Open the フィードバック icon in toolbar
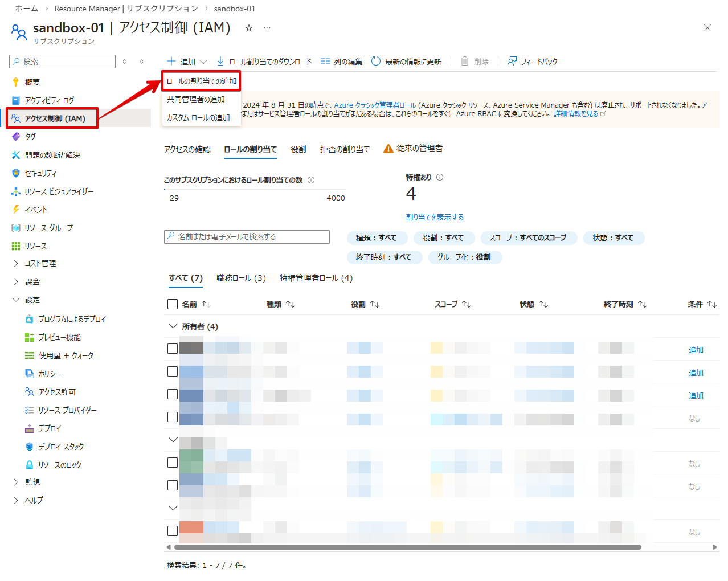Viewport: 728px width, 581px height. [x=512, y=61]
